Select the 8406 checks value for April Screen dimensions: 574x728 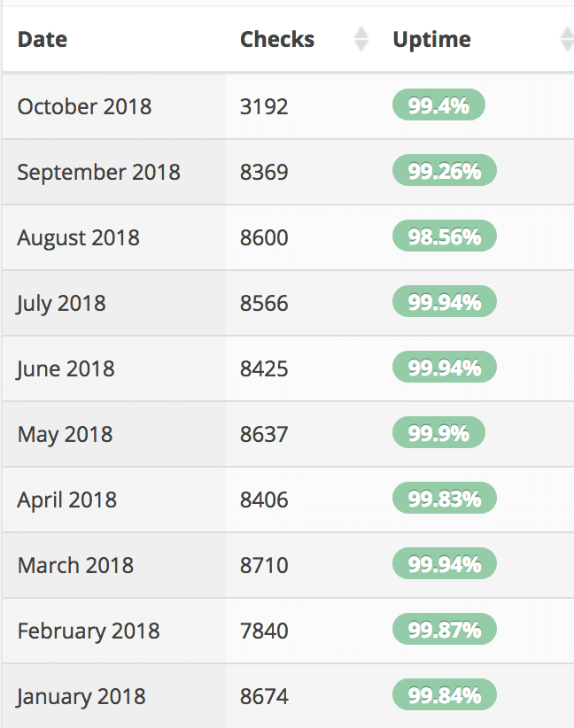point(264,500)
